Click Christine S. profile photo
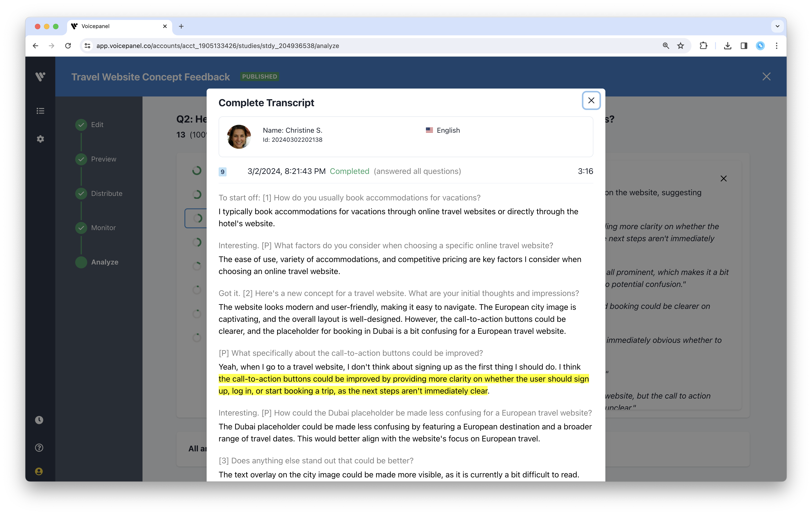Image resolution: width=812 pixels, height=515 pixels. (239, 137)
